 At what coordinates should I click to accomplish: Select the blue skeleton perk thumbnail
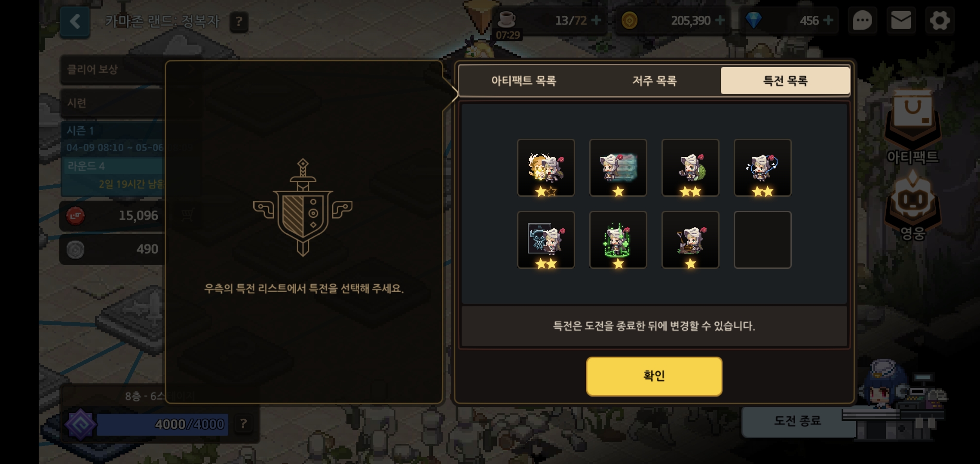click(x=546, y=240)
